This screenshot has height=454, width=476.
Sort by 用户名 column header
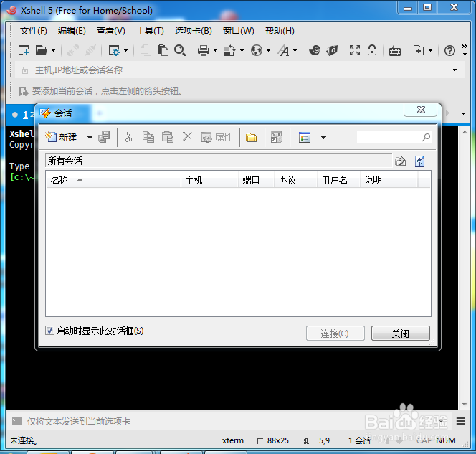click(x=339, y=180)
